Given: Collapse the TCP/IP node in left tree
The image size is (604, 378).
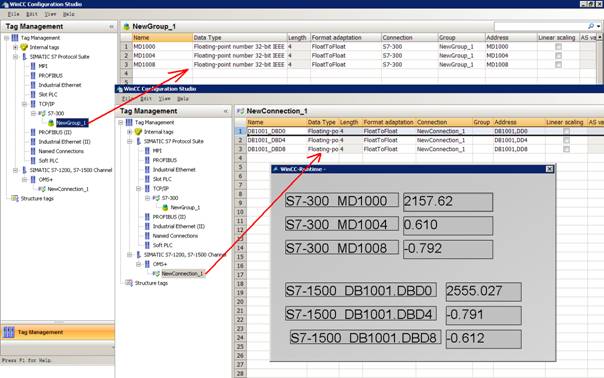Looking at the screenshot, I should click(24, 104).
